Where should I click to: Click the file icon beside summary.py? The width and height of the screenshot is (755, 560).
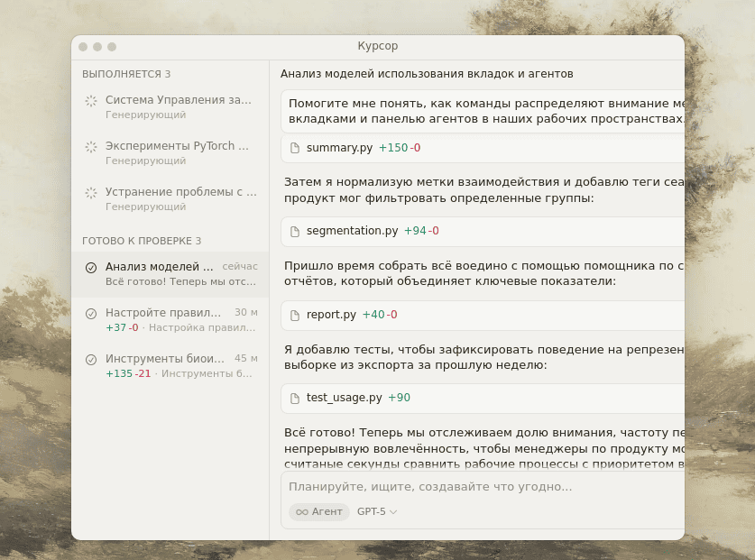pyautogui.click(x=294, y=148)
